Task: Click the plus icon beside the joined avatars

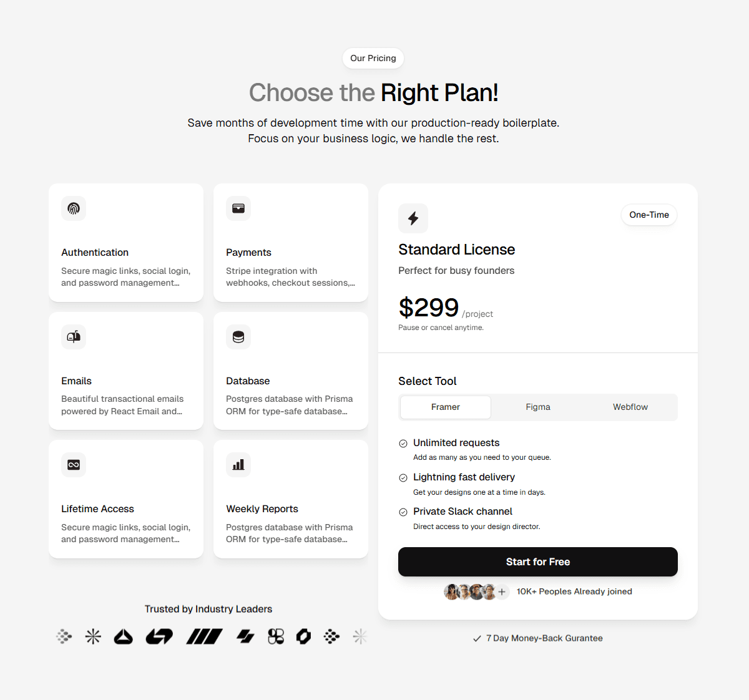Action: point(502,591)
